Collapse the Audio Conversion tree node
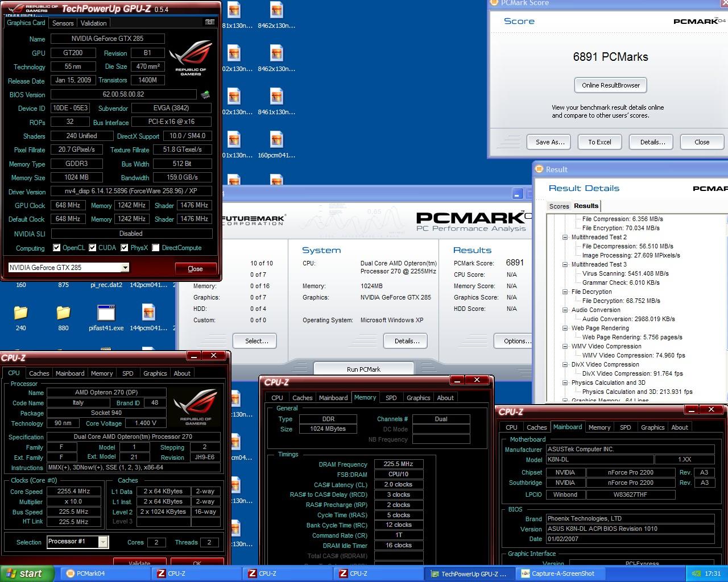This screenshot has height=582, width=728. pyautogui.click(x=565, y=310)
